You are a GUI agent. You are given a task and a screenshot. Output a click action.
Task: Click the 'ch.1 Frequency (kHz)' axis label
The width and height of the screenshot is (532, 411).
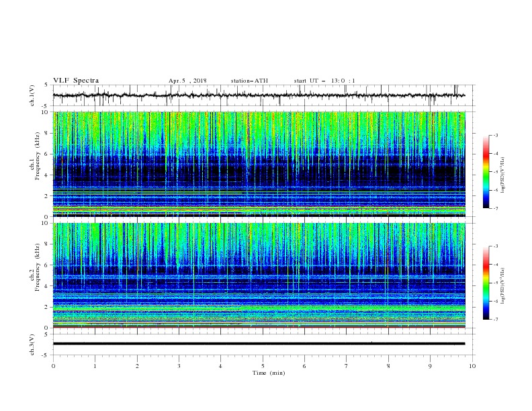[35, 156]
